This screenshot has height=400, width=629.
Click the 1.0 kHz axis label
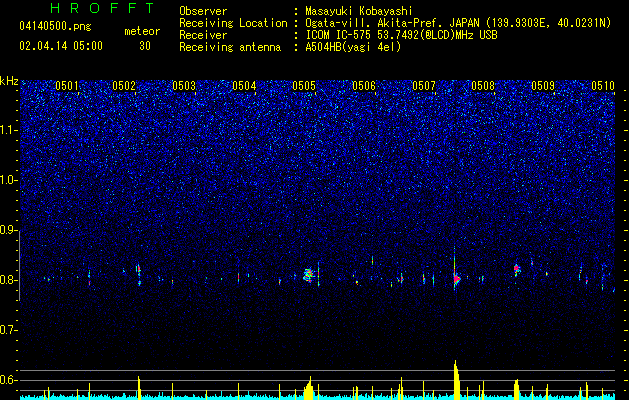9,181
